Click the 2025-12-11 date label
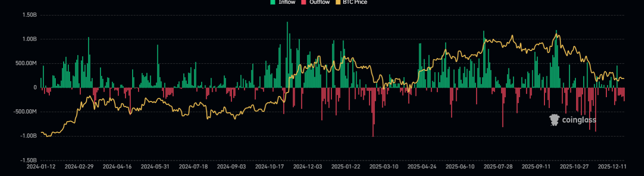 tap(612, 166)
